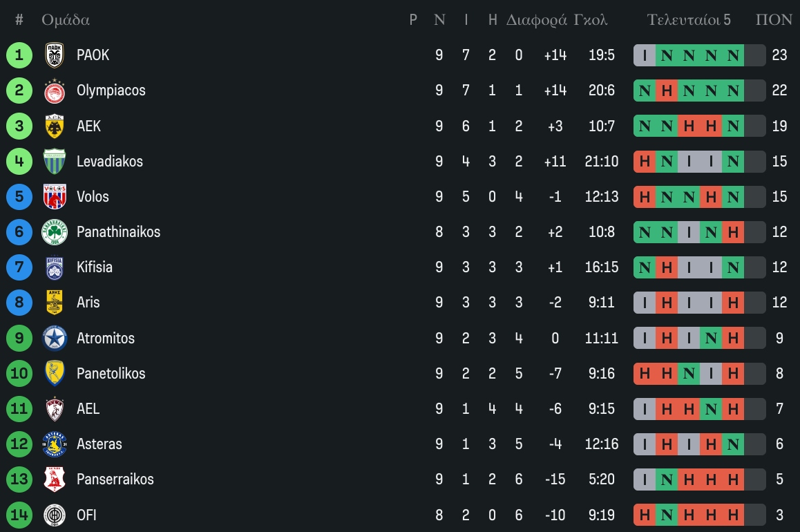Click the Τελευταίοι 5 column header
This screenshot has width=800, height=532.
coord(689,20)
